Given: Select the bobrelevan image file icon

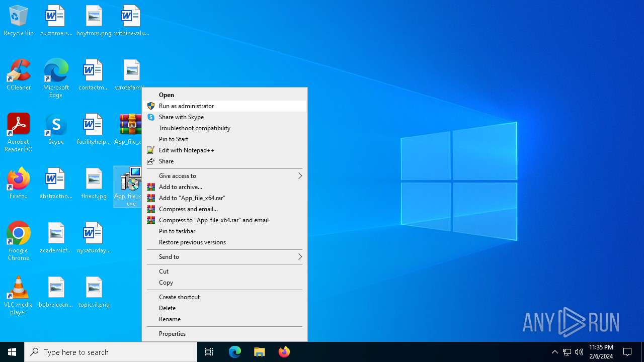Looking at the screenshot, I should point(56,292).
